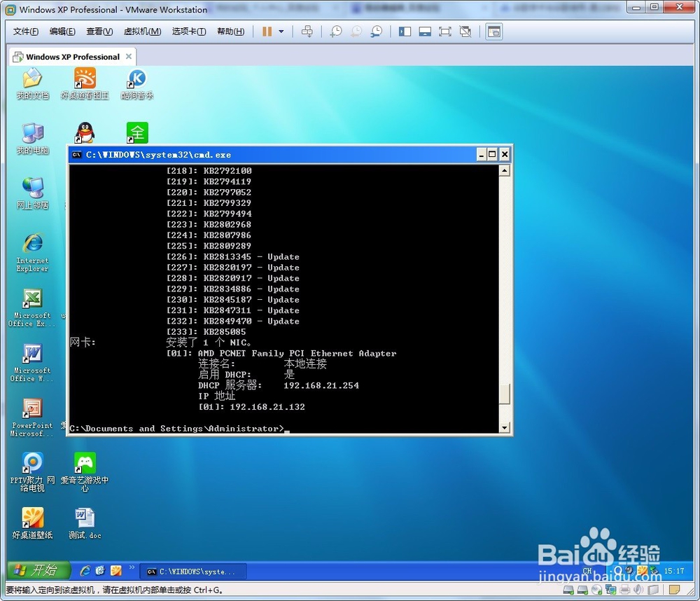This screenshot has width=700, height=601.
Task: Take a snapshot with the clock-plus icon
Action: pyautogui.click(x=336, y=32)
